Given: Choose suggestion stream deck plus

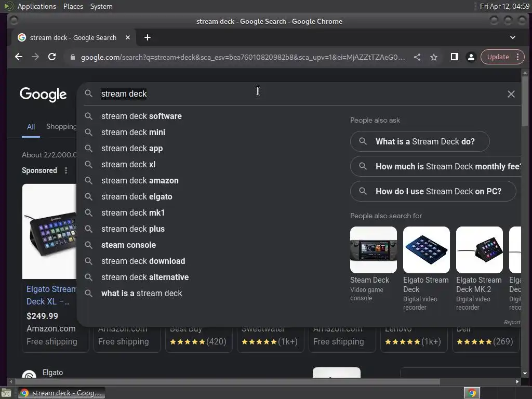Looking at the screenshot, I should click(x=133, y=229).
